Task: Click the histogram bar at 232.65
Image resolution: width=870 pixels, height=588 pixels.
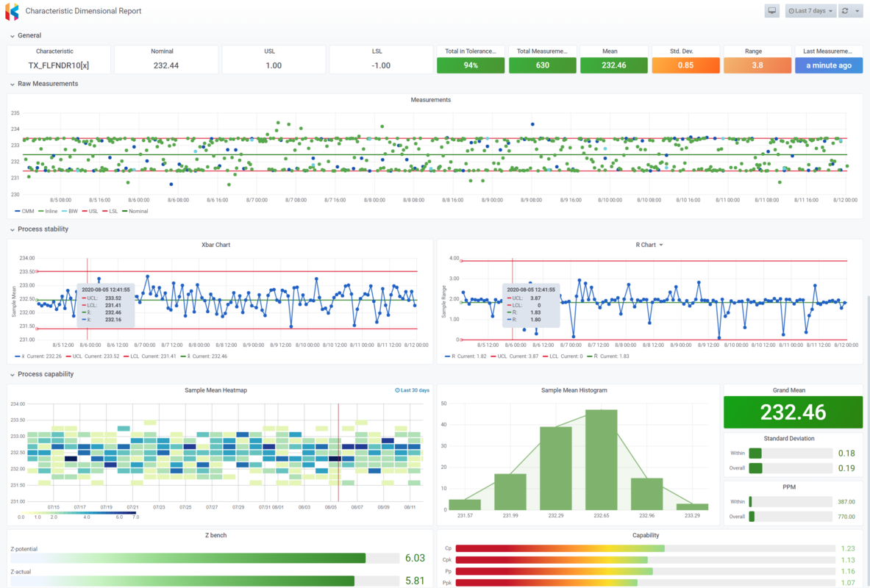Action: (x=601, y=460)
